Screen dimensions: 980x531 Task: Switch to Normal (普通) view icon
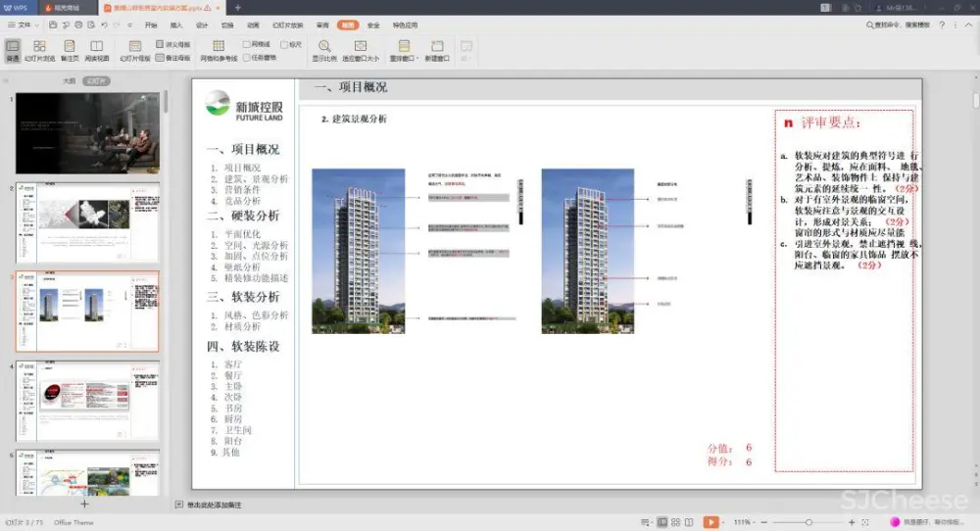coord(13,50)
